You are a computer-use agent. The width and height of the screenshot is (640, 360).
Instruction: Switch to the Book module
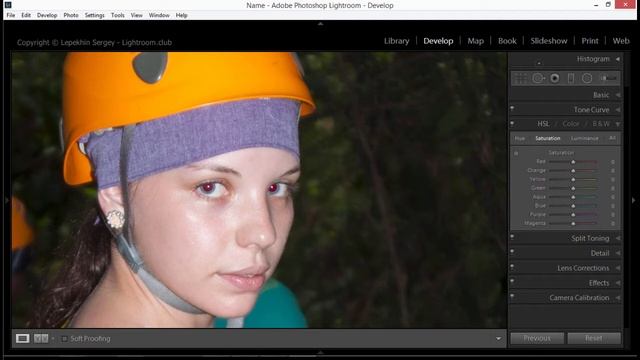(x=507, y=41)
